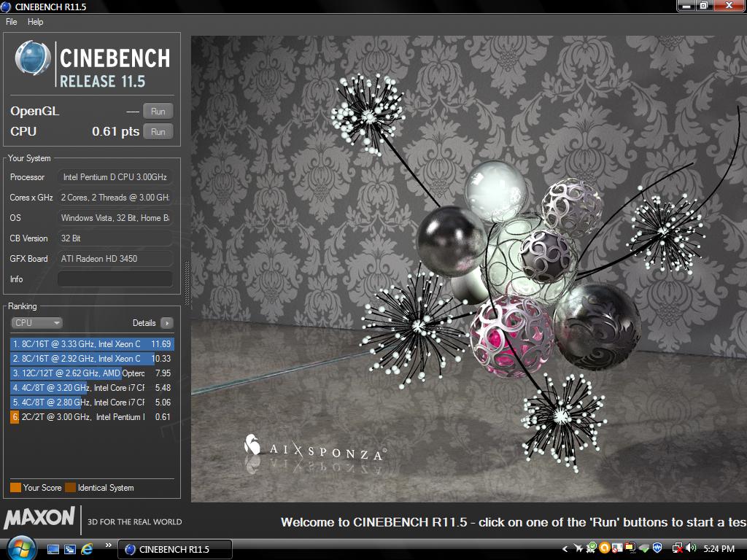
Task: Click the OS field Windows Vista
Action: (x=115, y=218)
